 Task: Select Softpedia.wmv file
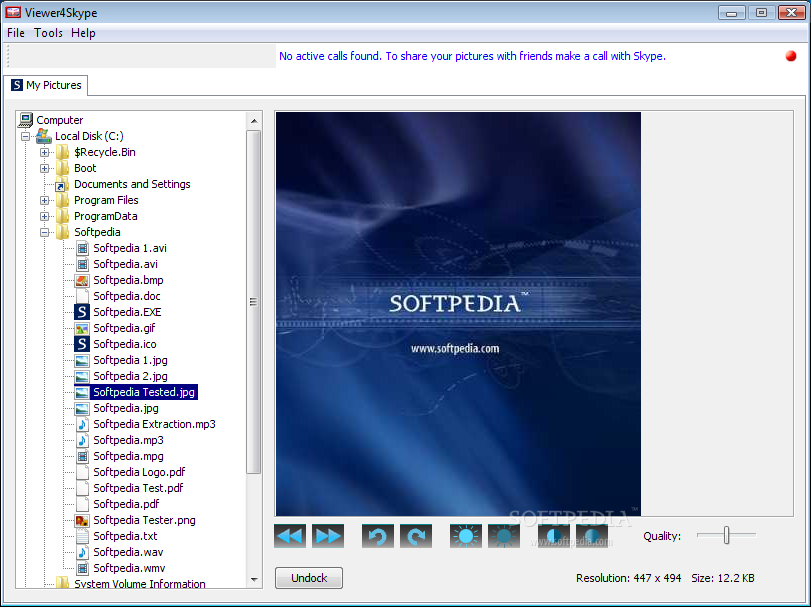[x=129, y=568]
